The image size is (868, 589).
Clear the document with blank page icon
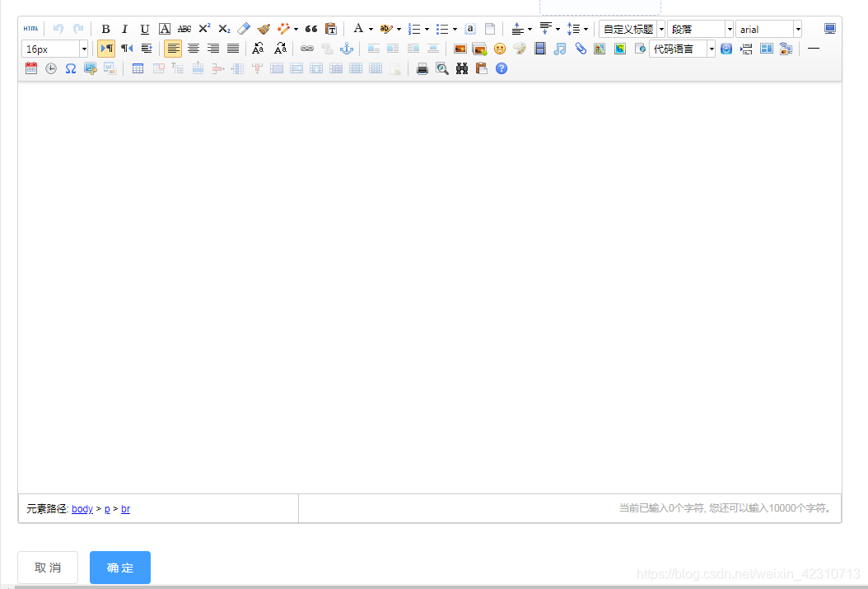pyautogui.click(x=490, y=29)
